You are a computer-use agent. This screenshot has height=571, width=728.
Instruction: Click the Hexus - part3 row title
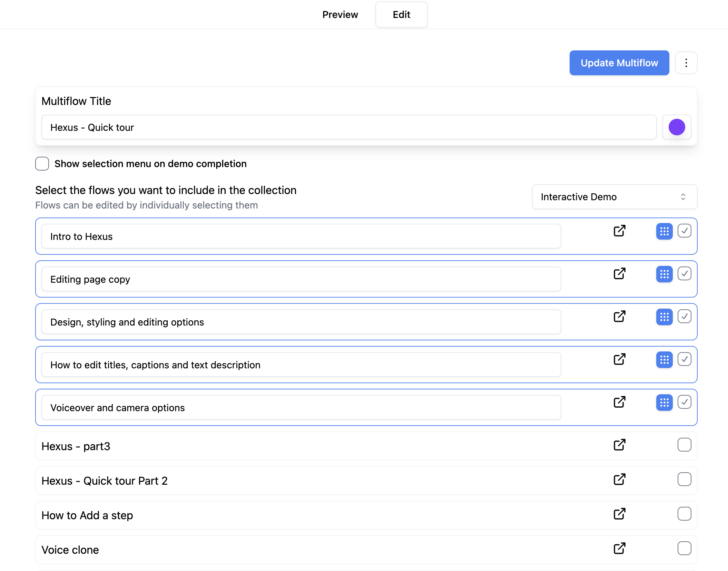click(x=76, y=446)
